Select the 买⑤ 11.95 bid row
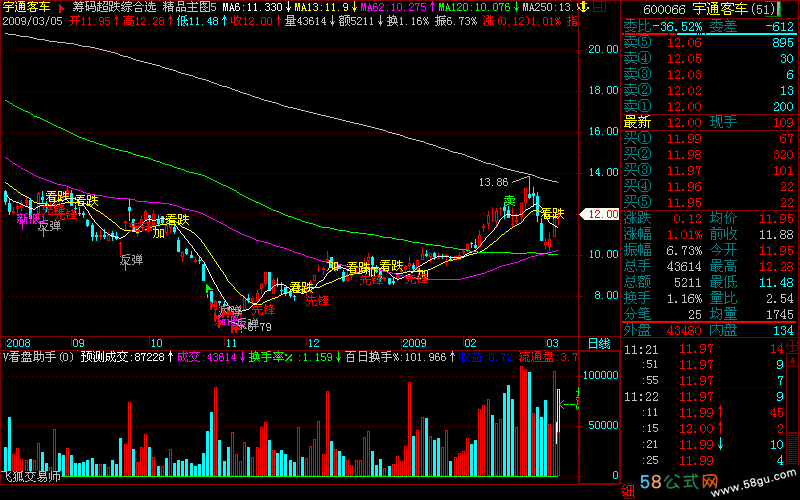Viewport: 800px width, 500px height. tap(709, 203)
